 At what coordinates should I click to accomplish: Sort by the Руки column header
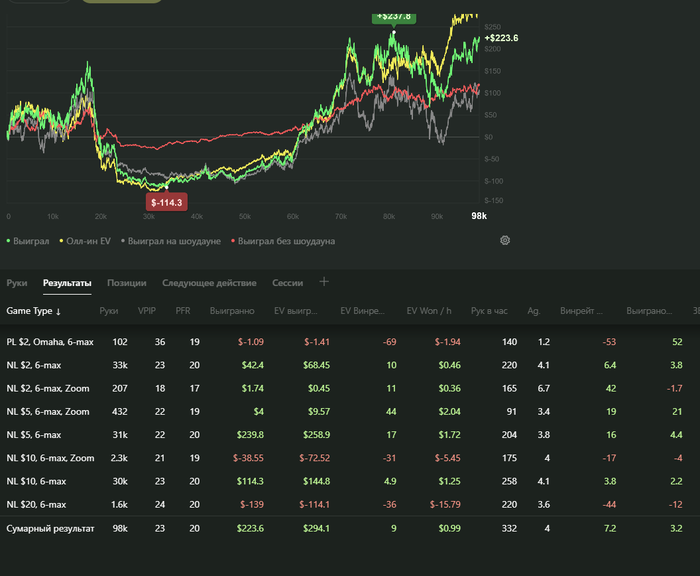click(109, 311)
